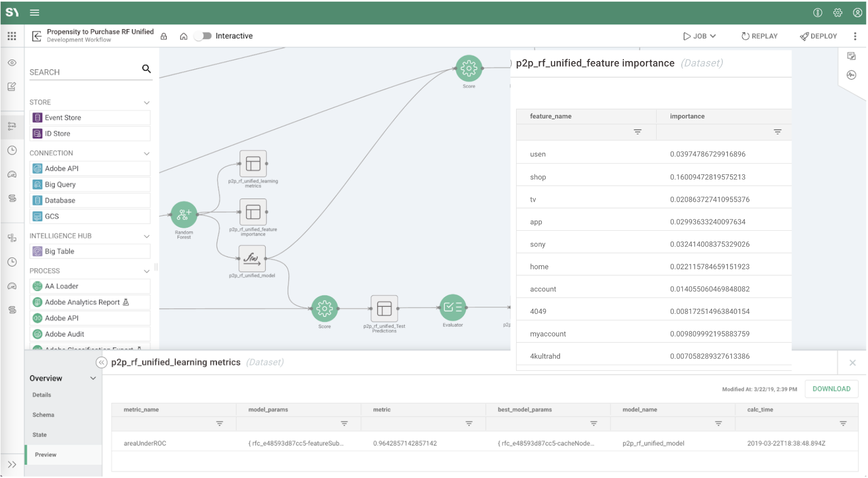
Task: Open the JOB dropdown menu
Action: (x=699, y=36)
